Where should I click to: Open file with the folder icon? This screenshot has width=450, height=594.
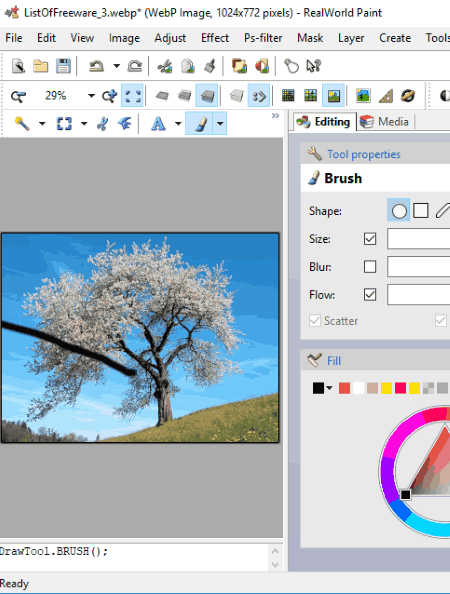[x=41, y=66]
